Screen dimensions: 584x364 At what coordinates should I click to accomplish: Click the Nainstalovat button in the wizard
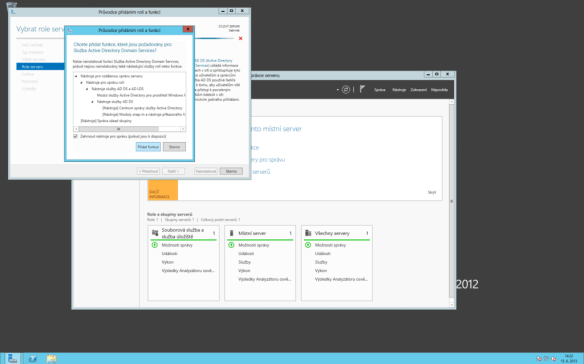206,171
